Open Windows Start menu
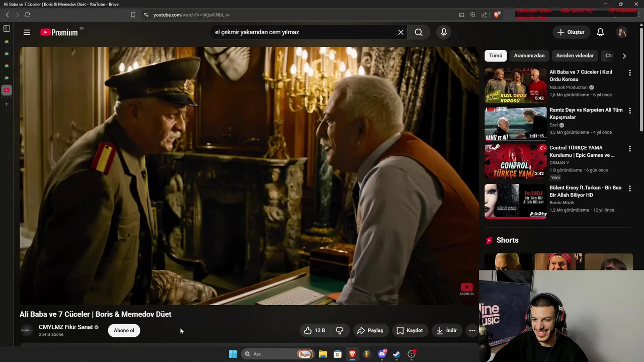Screen dimensions: 644x362 tap(233, 354)
